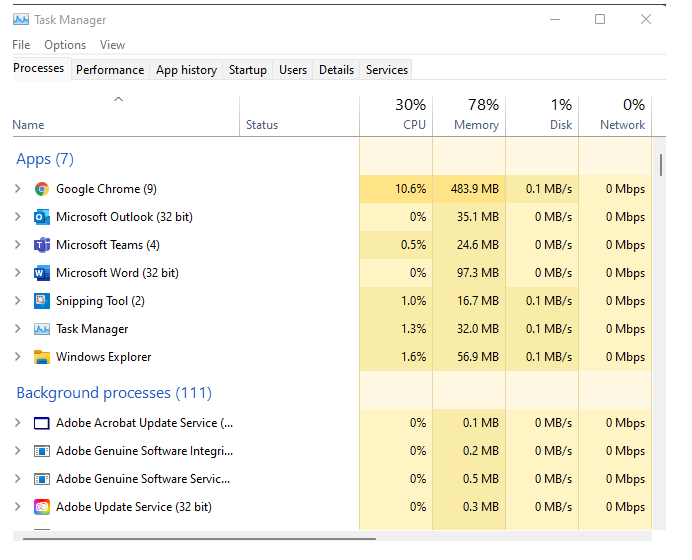Click the Microsoft Outlook process icon
Screen dimensions: 692x560
41,217
